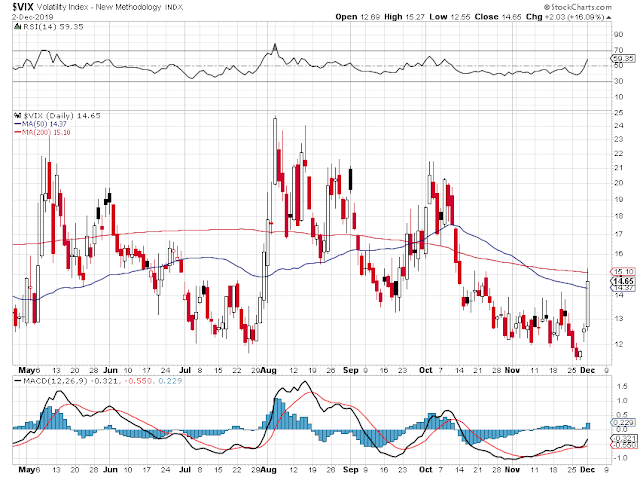Image resolution: width=640 pixels, height=477 pixels.
Task: Click the 0.229 histogram value in MACD legend
Action: tap(170, 381)
